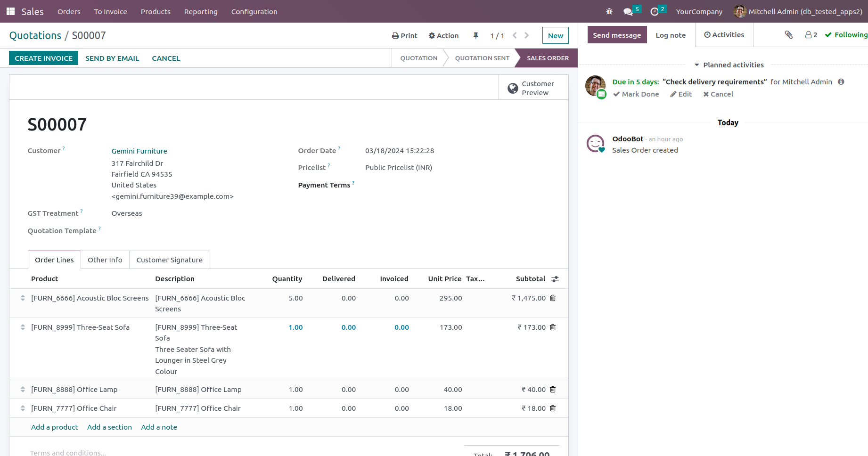Mark the delivery requirements activity done

coord(636,94)
